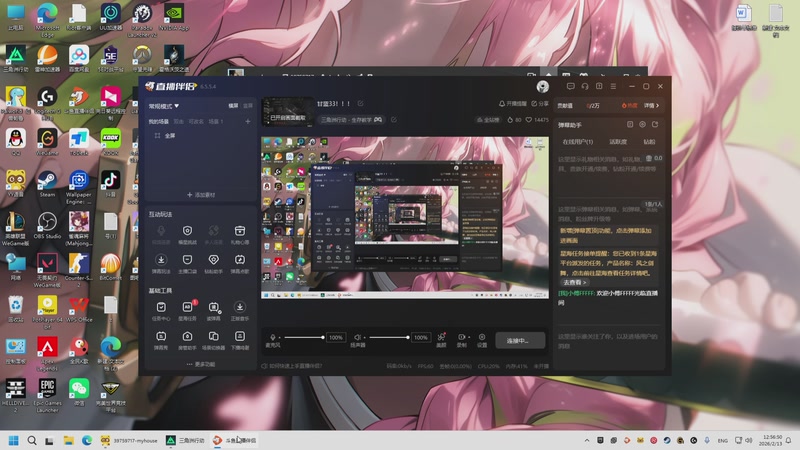Click the 三角洲行动 category tag
Image resolution: width=800 pixels, height=450 pixels.
351,120
